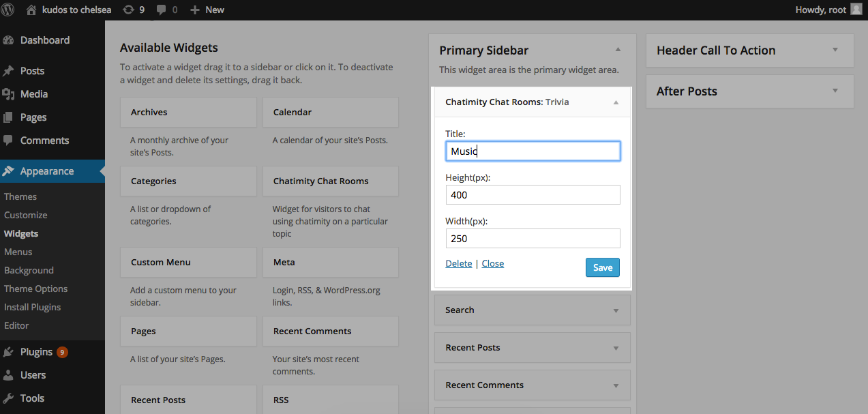
Task: Click the Pages sidebar icon
Action: [x=8, y=117]
